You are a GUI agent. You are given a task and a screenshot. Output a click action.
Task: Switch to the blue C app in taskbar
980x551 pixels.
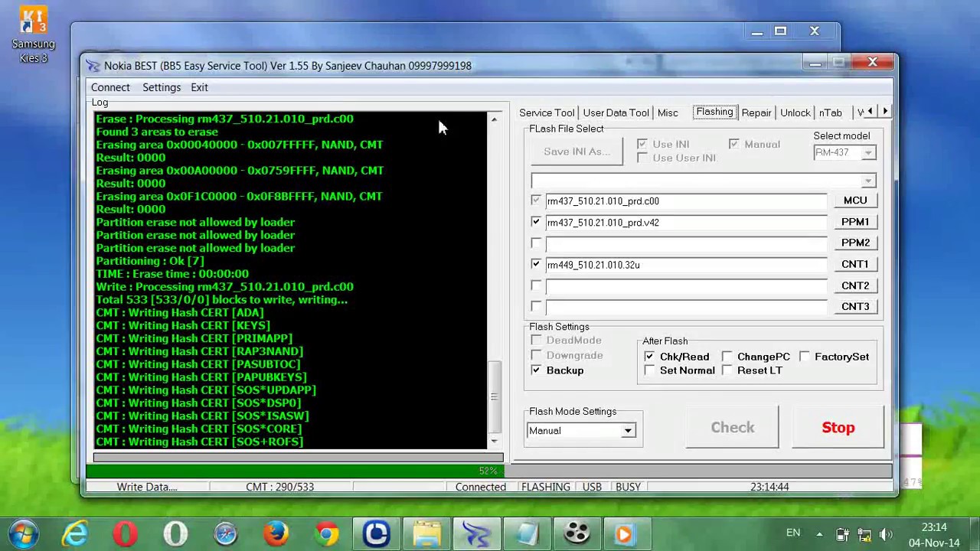click(x=377, y=533)
